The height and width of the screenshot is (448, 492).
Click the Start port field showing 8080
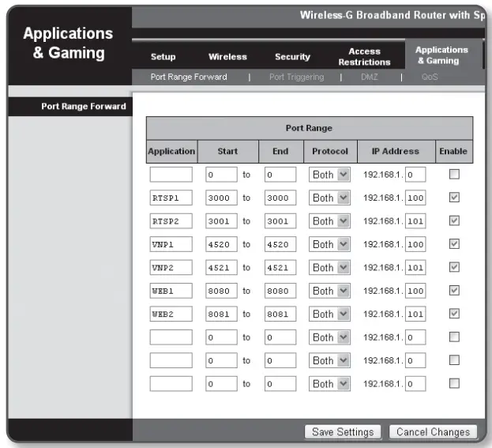tap(220, 291)
